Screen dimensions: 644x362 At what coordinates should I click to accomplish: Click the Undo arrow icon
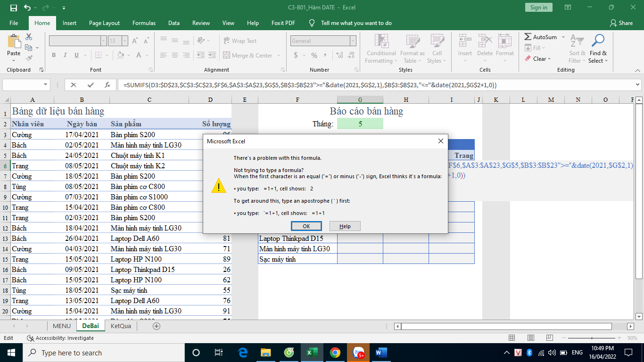[27, 8]
